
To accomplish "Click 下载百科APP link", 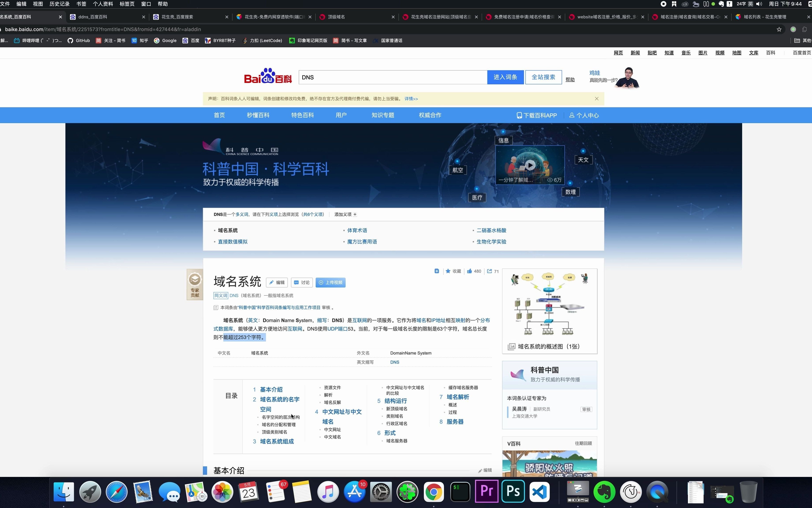I will click(x=536, y=116).
